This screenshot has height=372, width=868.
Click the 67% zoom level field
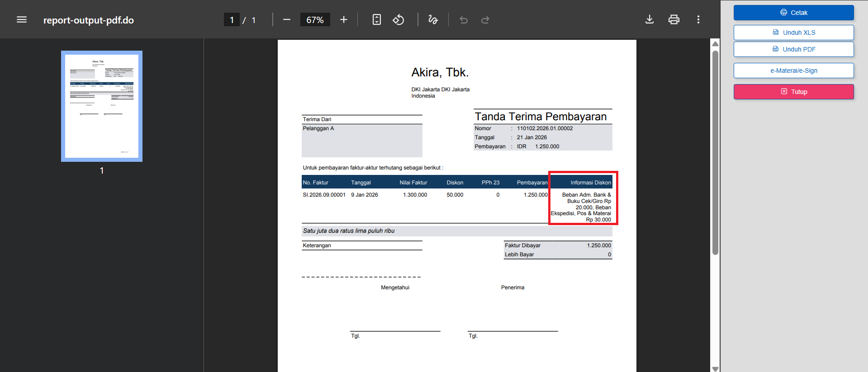click(x=315, y=20)
